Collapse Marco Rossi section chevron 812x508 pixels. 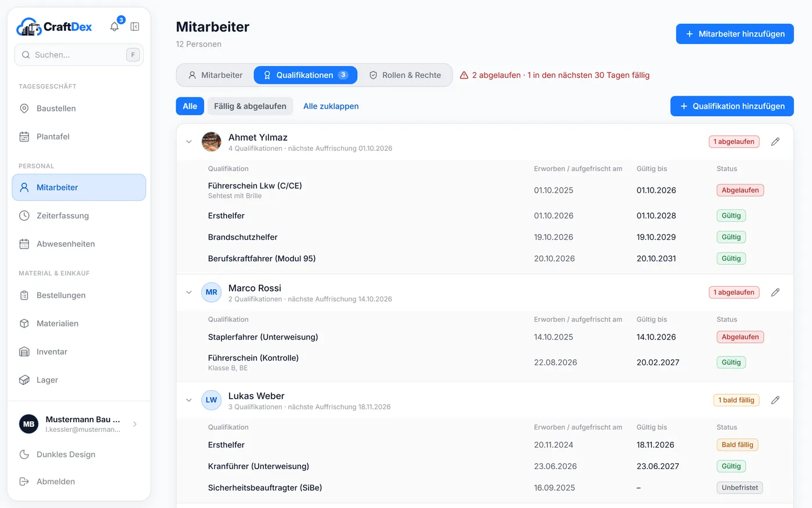click(x=188, y=293)
